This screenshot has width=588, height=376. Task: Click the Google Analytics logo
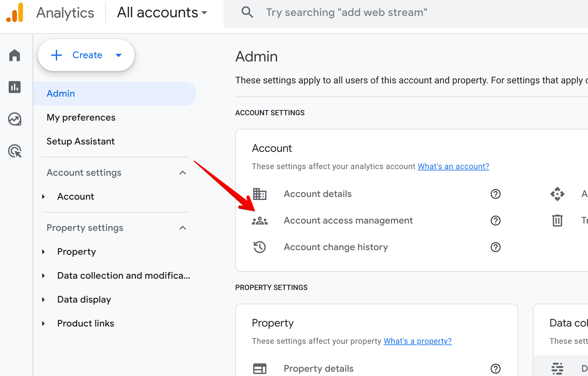[15, 13]
